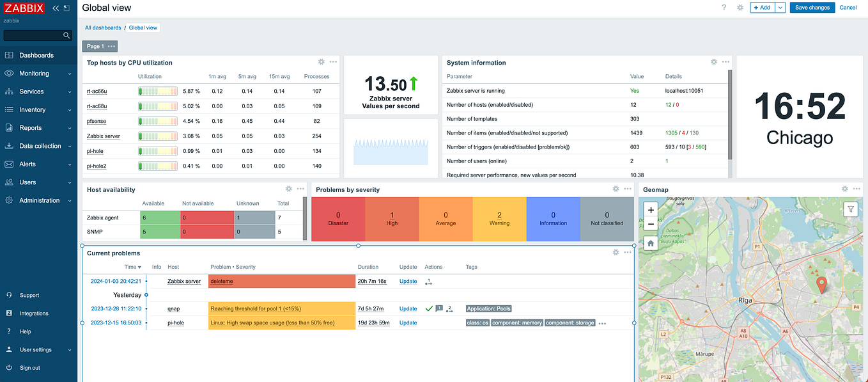The image size is (868, 382).
Task: Reset Geomap with home icon
Action: [651, 243]
